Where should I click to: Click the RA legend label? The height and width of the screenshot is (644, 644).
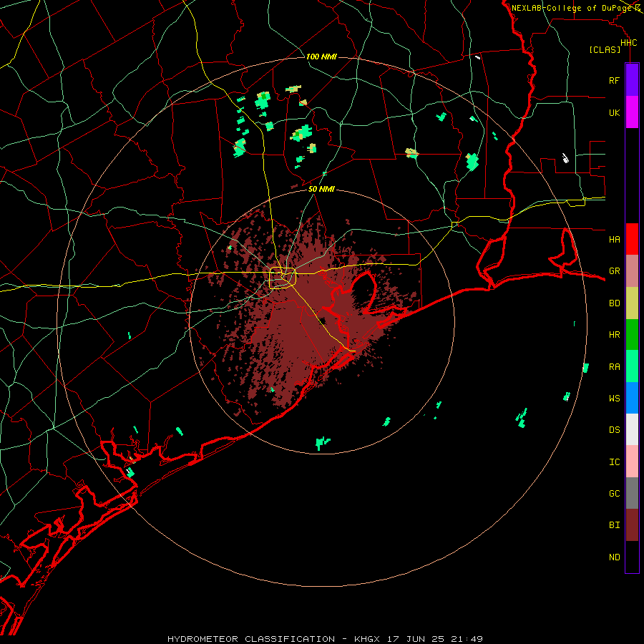[614, 367]
